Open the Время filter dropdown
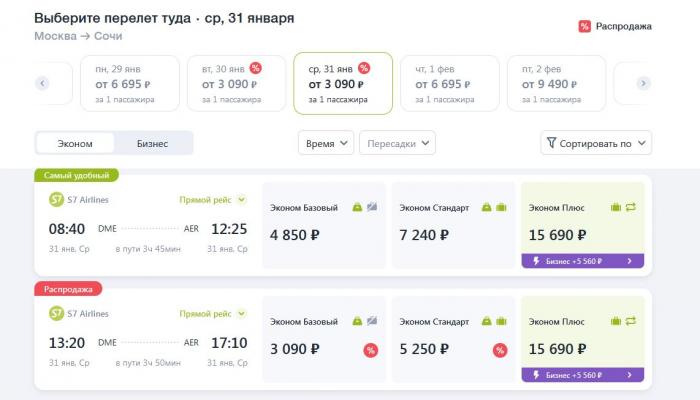Screen dimensions: 700x400 [x=326, y=143]
